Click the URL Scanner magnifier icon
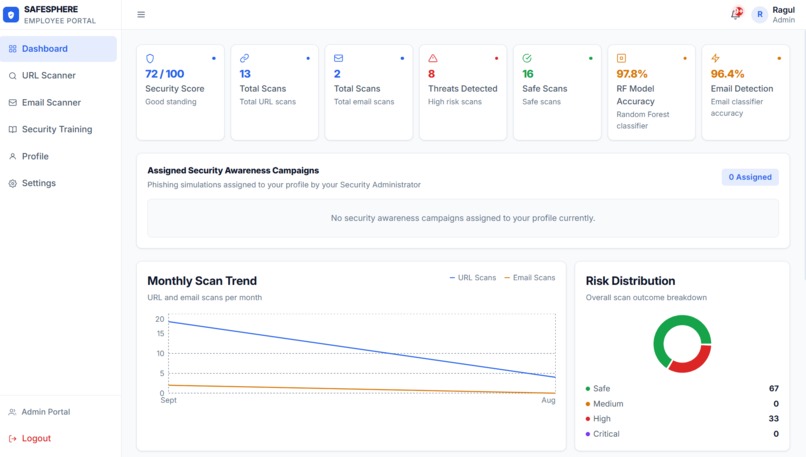 pyautogui.click(x=13, y=76)
